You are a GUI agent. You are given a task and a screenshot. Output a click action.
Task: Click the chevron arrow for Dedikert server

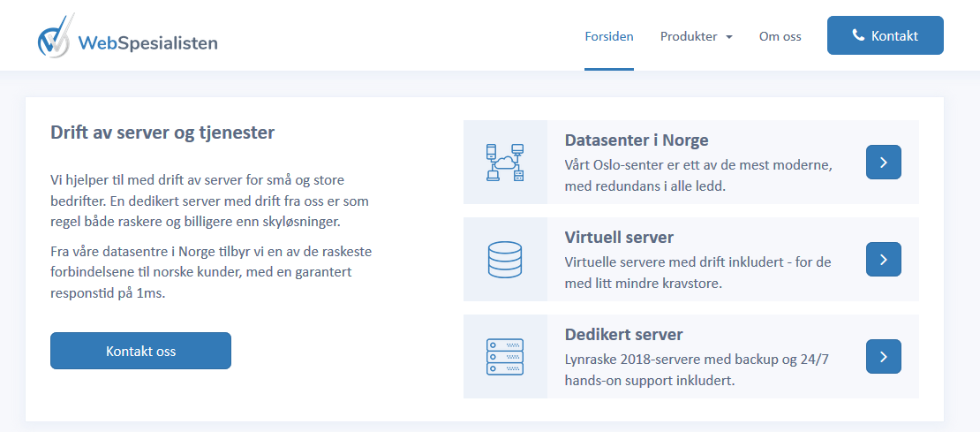point(883,357)
